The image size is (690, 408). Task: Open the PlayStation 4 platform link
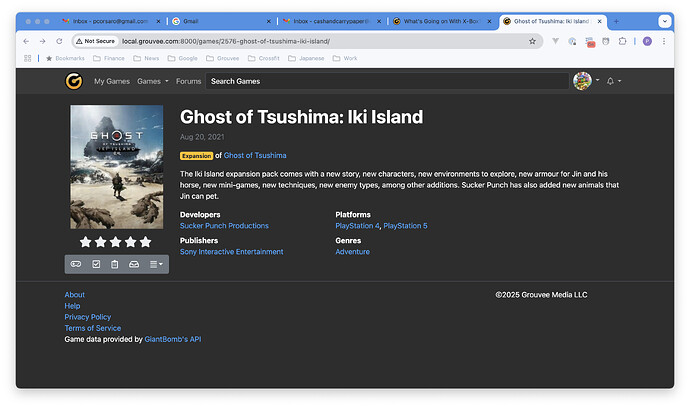(x=357, y=226)
